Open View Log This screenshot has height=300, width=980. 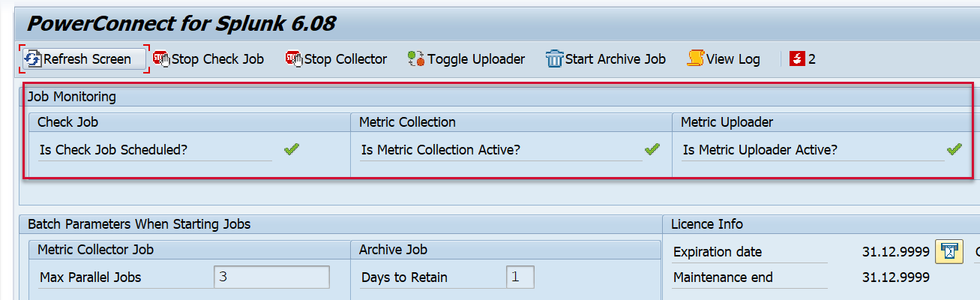[x=724, y=59]
